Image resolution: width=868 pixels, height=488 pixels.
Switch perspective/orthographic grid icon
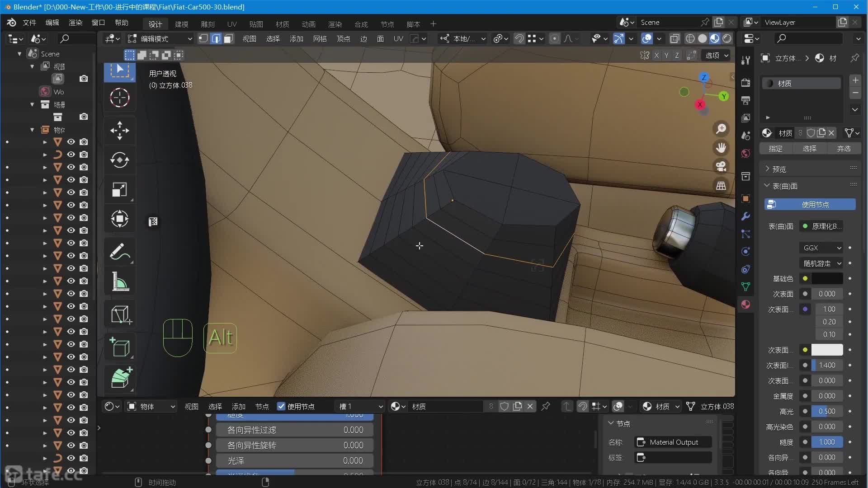pyautogui.click(x=721, y=185)
